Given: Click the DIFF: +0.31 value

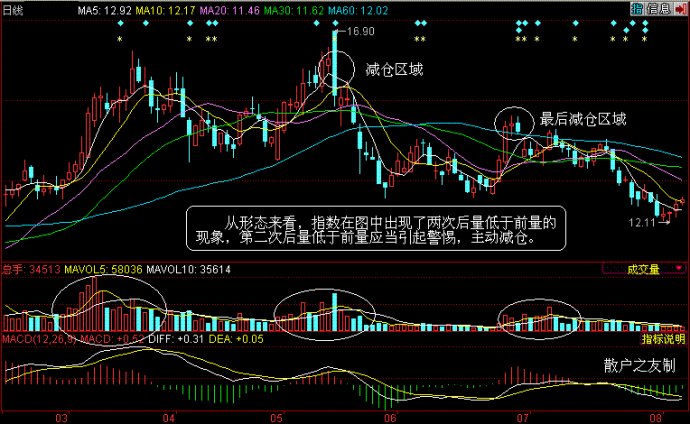Looking at the screenshot, I should 176,339.
